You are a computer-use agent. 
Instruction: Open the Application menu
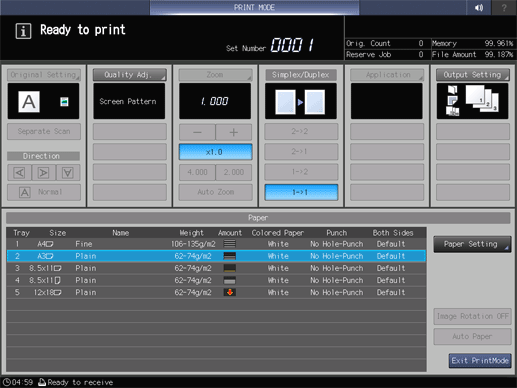387,75
